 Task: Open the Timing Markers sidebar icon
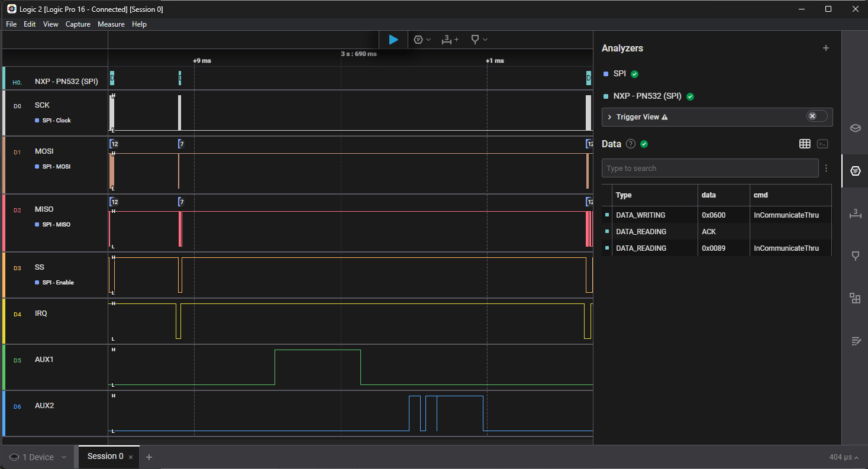click(x=855, y=214)
